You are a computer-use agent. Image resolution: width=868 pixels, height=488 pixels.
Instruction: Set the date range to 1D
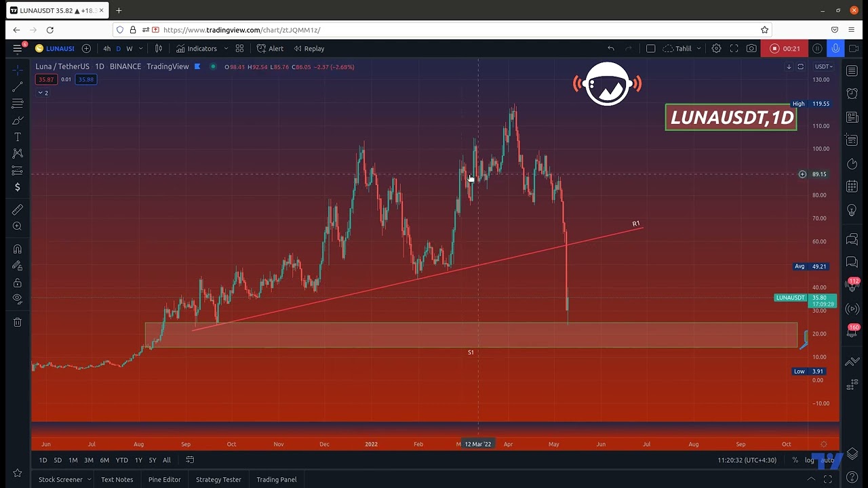[43, 460]
